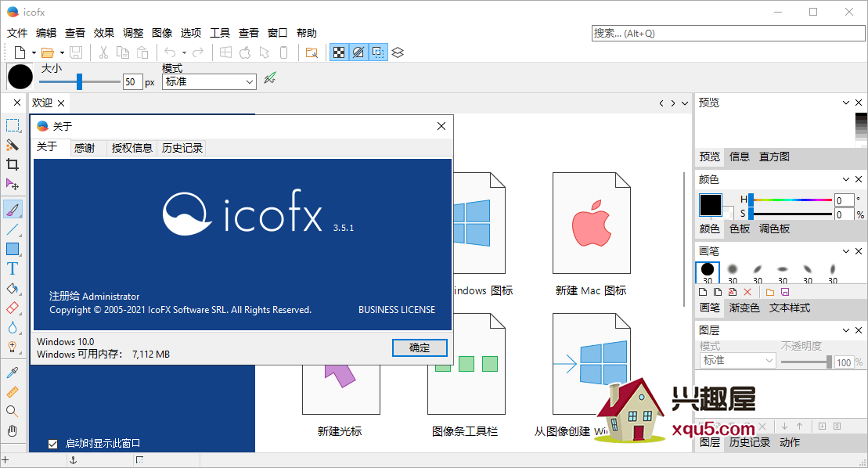
Task: Toggle the checkerboard transparency button
Action: coord(339,52)
